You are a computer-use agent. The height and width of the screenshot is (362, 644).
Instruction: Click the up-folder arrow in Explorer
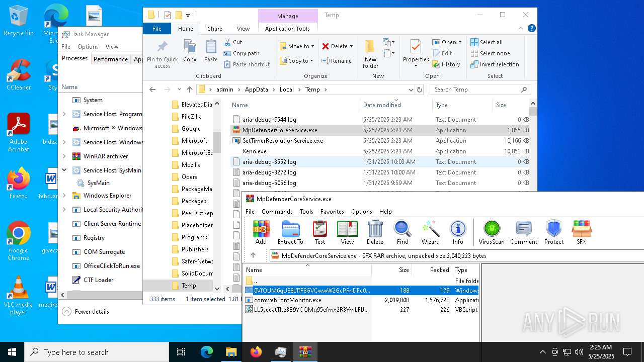189,89
